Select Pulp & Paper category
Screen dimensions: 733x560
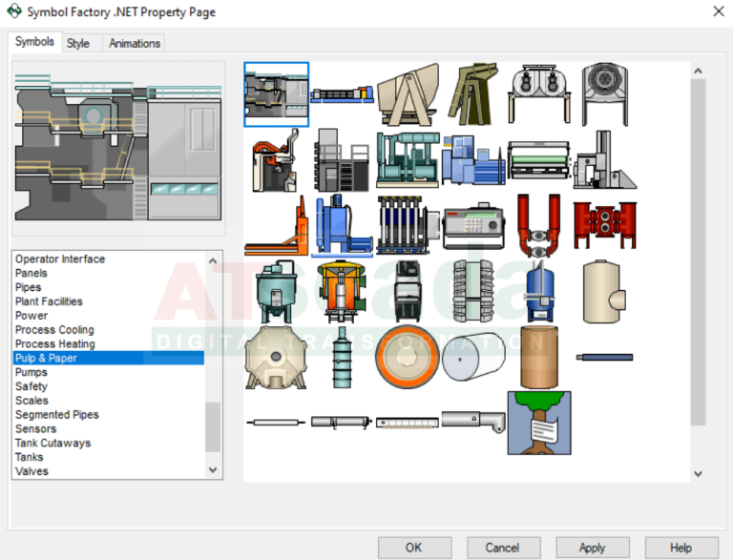(109, 358)
